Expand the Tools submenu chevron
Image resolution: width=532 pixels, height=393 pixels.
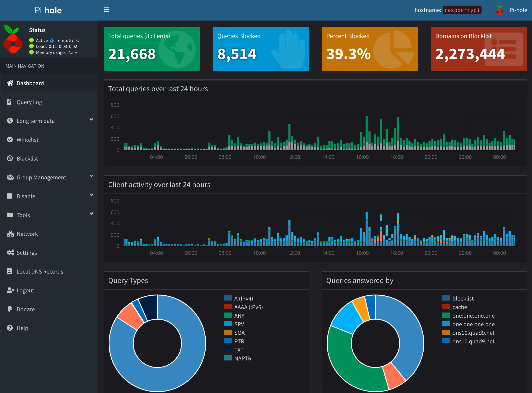click(91, 213)
